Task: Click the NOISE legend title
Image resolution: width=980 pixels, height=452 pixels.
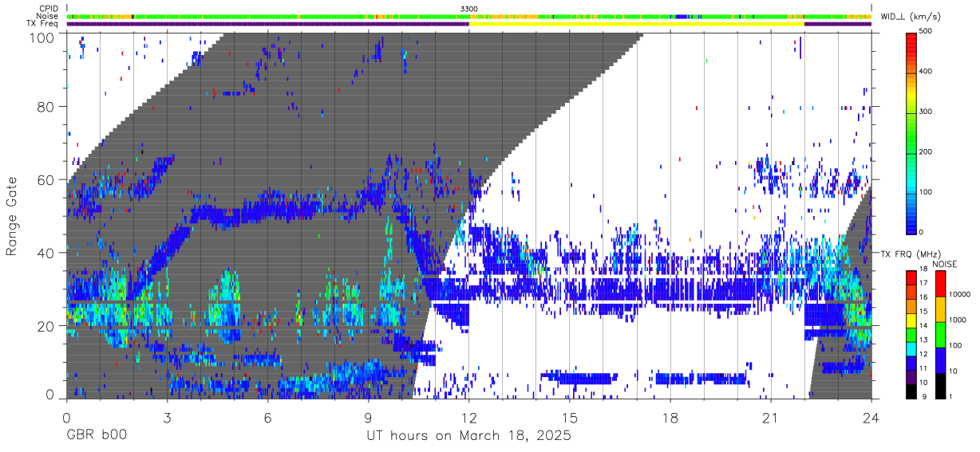Action: coord(944,263)
